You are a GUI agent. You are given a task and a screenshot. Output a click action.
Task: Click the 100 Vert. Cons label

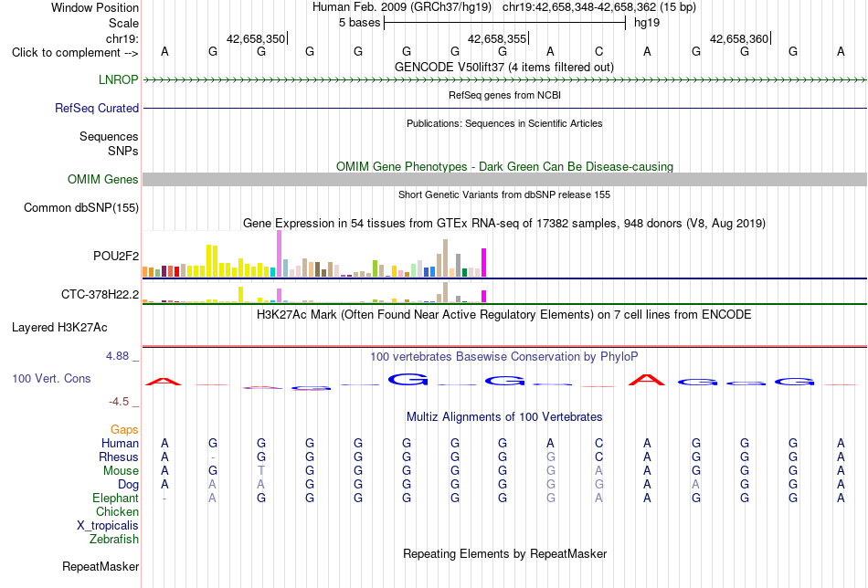51,378
